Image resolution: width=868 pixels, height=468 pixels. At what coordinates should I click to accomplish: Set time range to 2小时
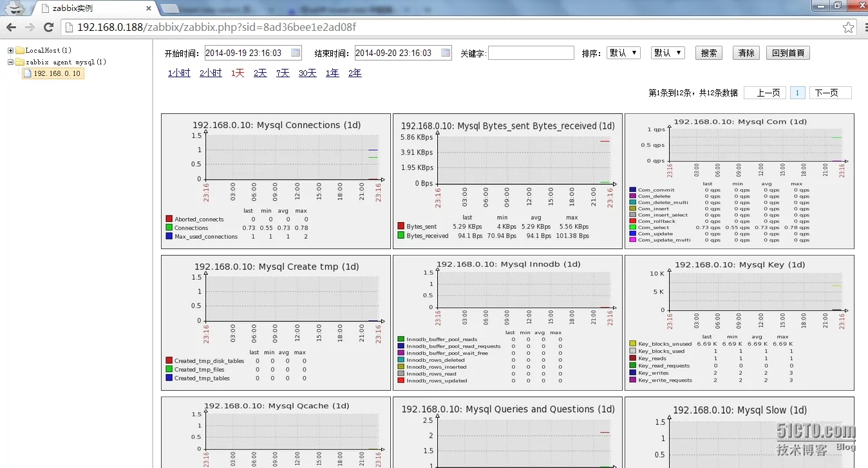211,73
